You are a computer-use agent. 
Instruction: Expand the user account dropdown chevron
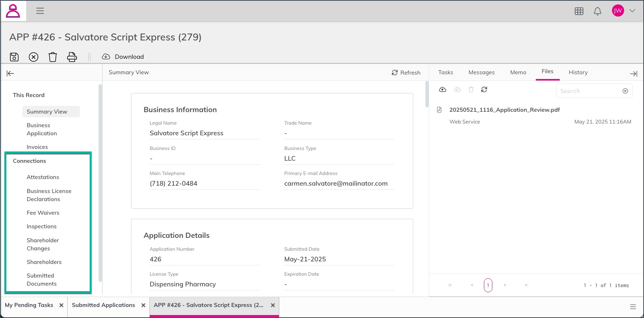coord(632,11)
